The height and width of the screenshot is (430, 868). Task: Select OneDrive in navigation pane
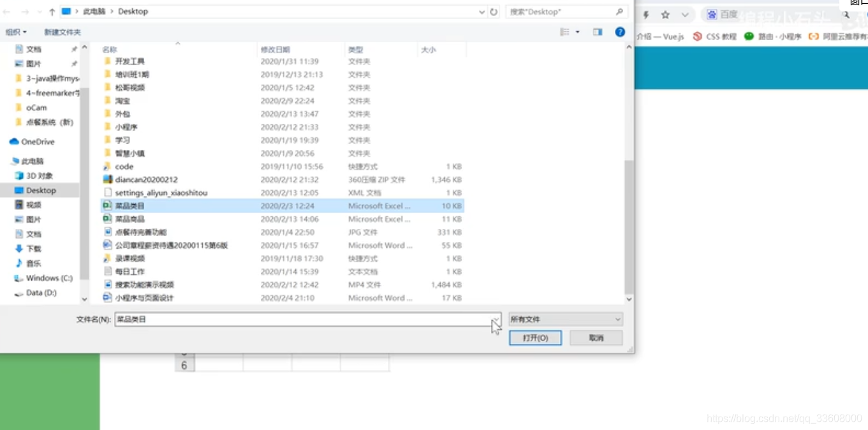pyautogui.click(x=38, y=142)
